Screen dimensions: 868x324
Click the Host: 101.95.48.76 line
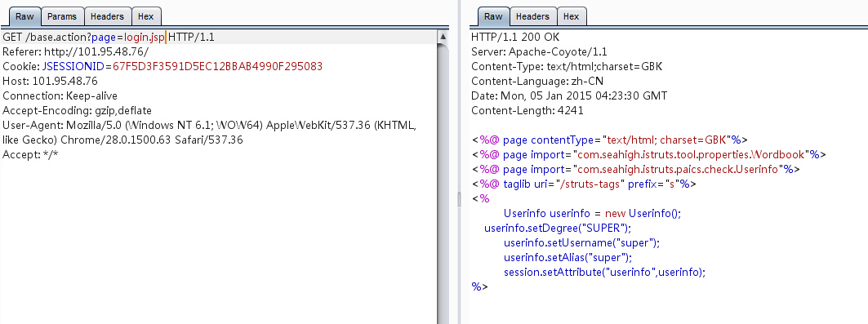51,82
